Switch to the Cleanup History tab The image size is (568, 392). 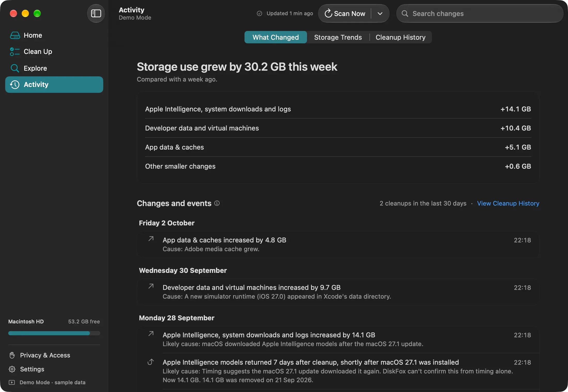click(x=400, y=37)
